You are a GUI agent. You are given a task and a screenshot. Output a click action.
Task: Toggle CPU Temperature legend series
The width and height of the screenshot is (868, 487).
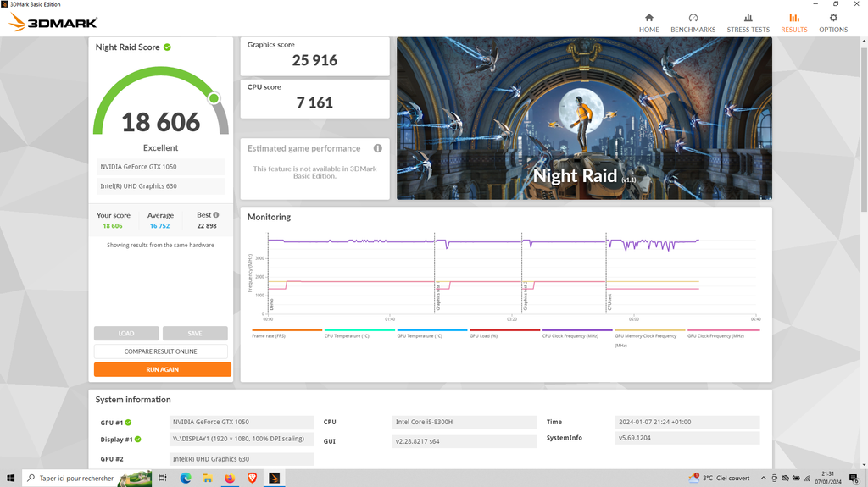tap(359, 334)
